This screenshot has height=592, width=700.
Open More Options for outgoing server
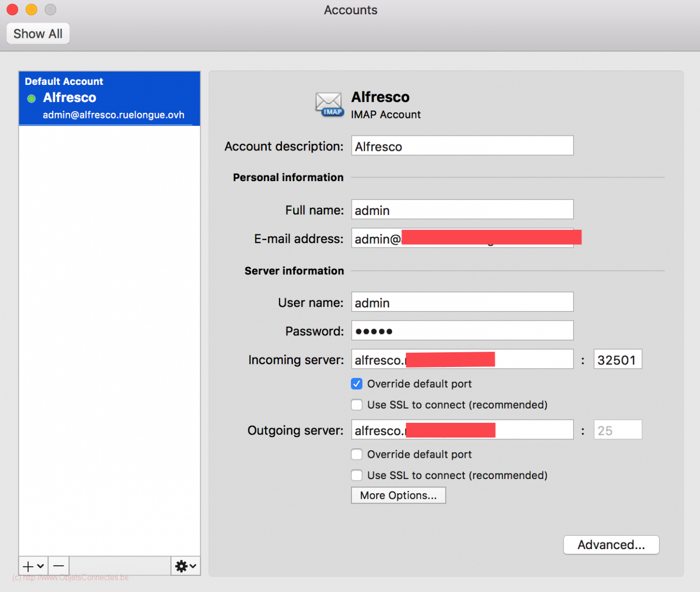coord(398,495)
